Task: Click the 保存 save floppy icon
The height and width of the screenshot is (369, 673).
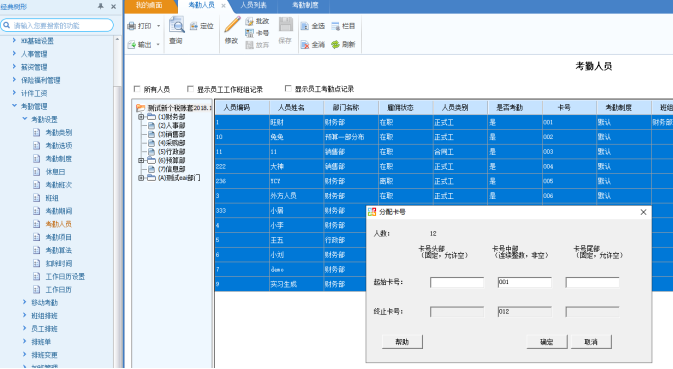Action: [285, 24]
